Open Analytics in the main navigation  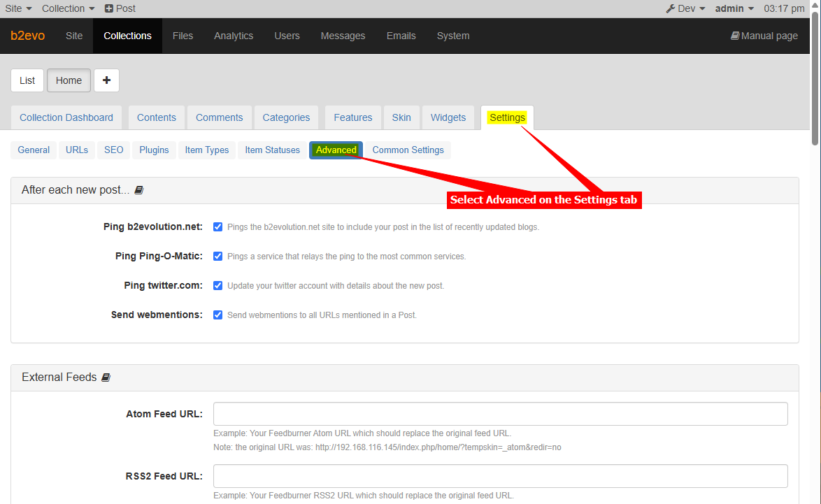point(234,36)
